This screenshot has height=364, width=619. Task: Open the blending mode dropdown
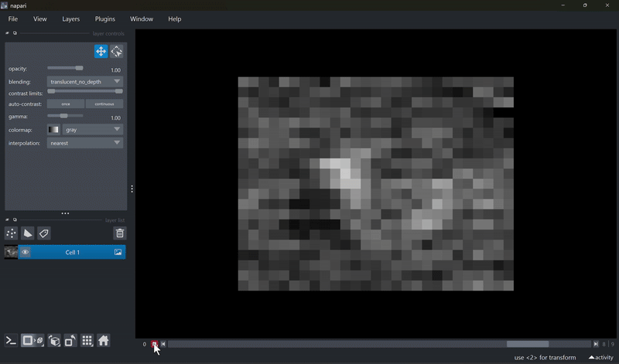(85, 82)
